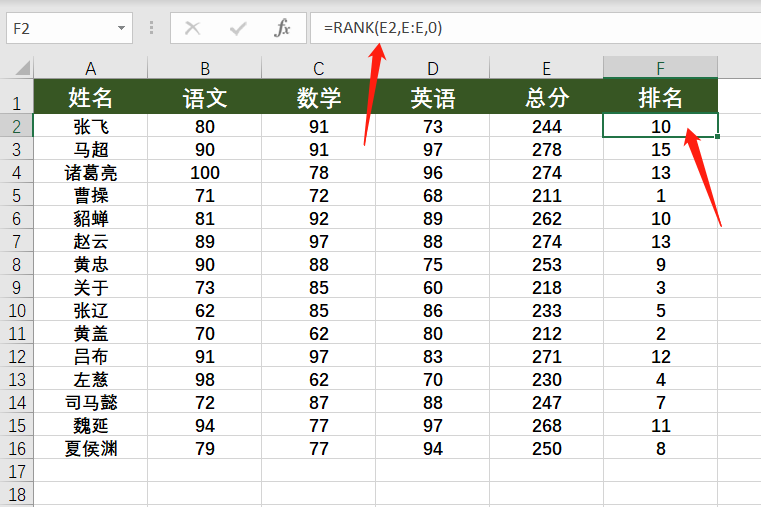Click rank 15 in 马超 row
Image resolution: width=761 pixels, height=507 pixels.
(x=661, y=149)
